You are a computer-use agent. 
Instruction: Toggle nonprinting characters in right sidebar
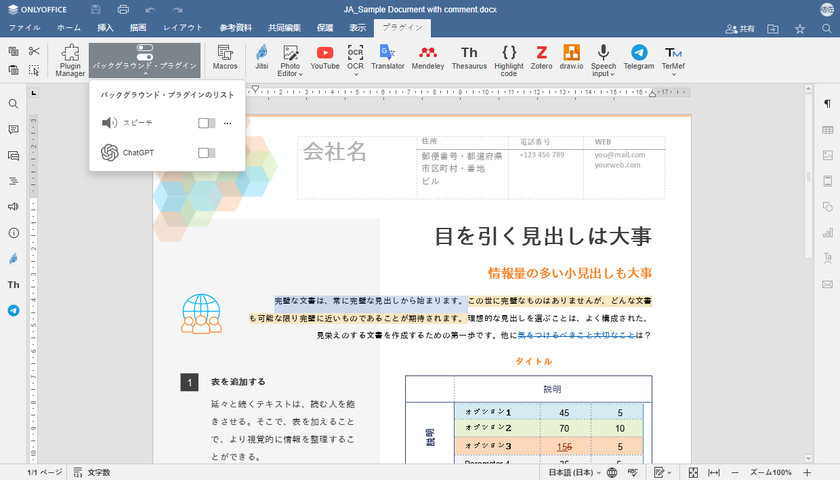(x=827, y=104)
